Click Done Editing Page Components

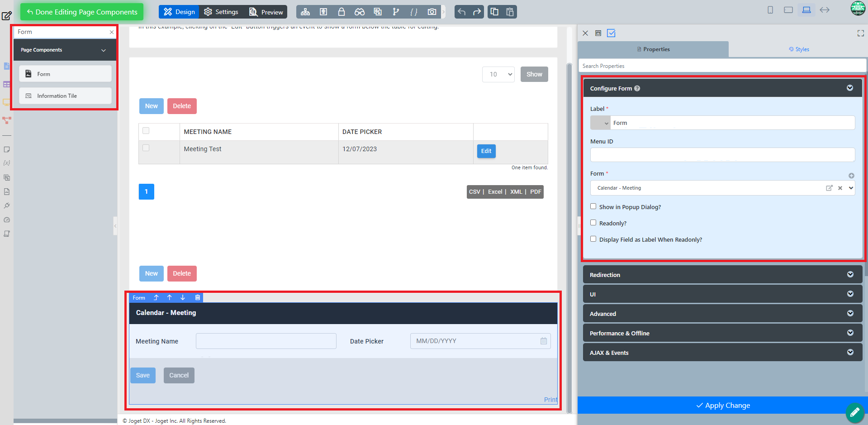(x=82, y=12)
